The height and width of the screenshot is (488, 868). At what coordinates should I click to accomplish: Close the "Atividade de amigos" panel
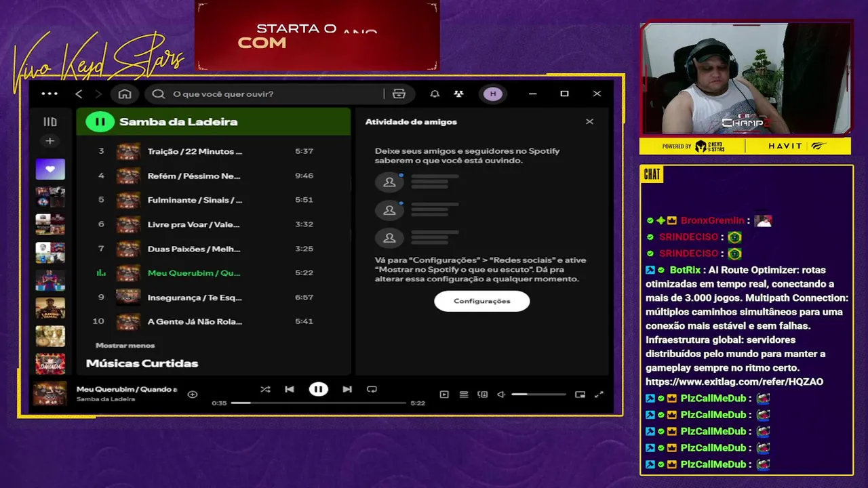589,122
